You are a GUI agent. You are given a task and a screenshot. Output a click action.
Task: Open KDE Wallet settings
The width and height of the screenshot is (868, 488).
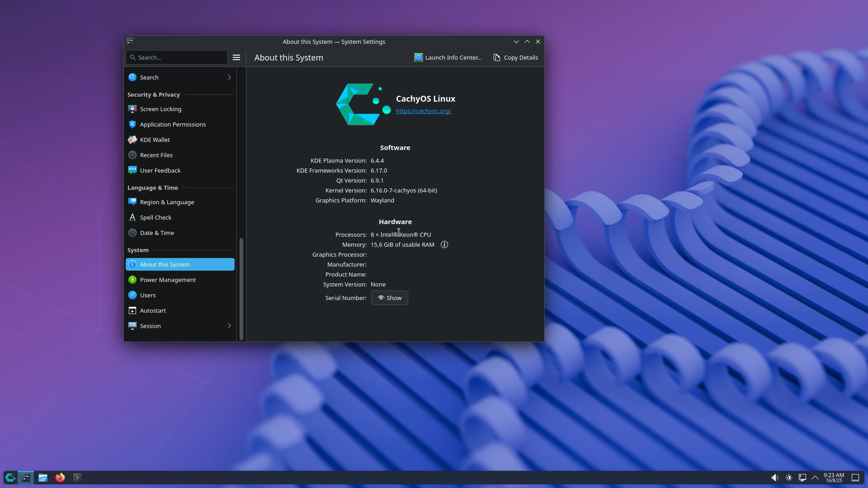pos(180,140)
